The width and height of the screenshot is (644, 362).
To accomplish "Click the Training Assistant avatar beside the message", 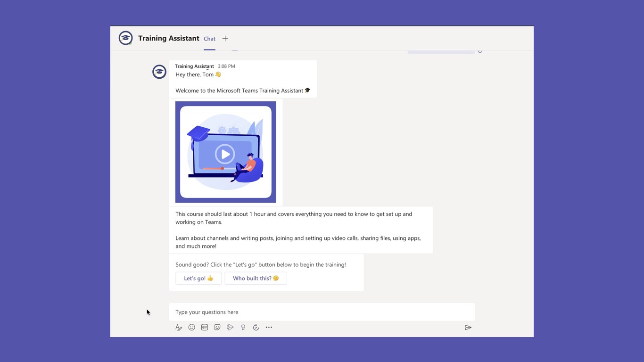I will (x=159, y=72).
